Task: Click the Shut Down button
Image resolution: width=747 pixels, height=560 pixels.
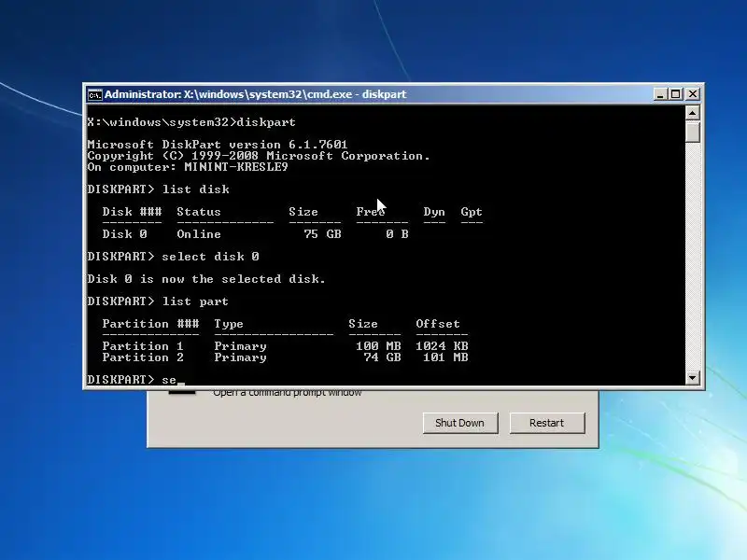Action: coord(460,423)
